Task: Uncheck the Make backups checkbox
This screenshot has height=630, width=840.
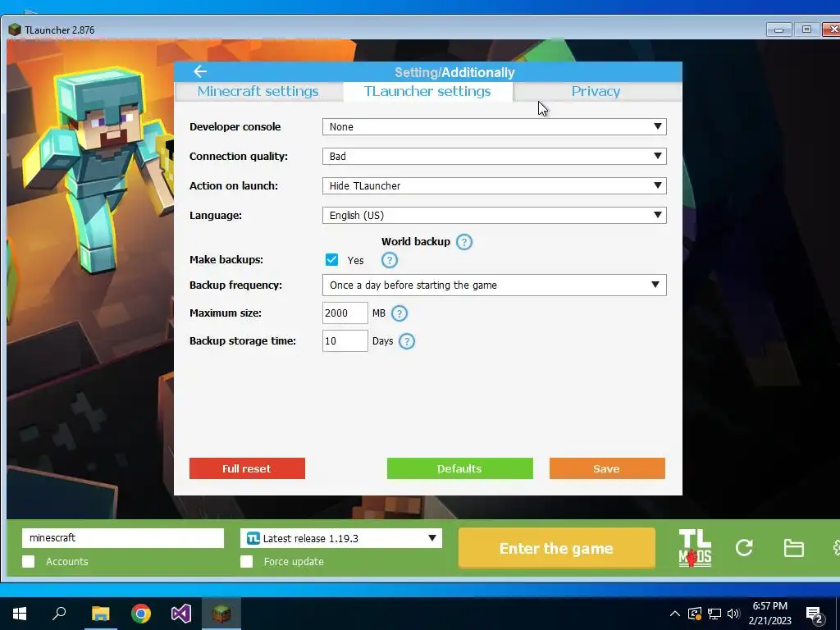Action: coord(331,260)
